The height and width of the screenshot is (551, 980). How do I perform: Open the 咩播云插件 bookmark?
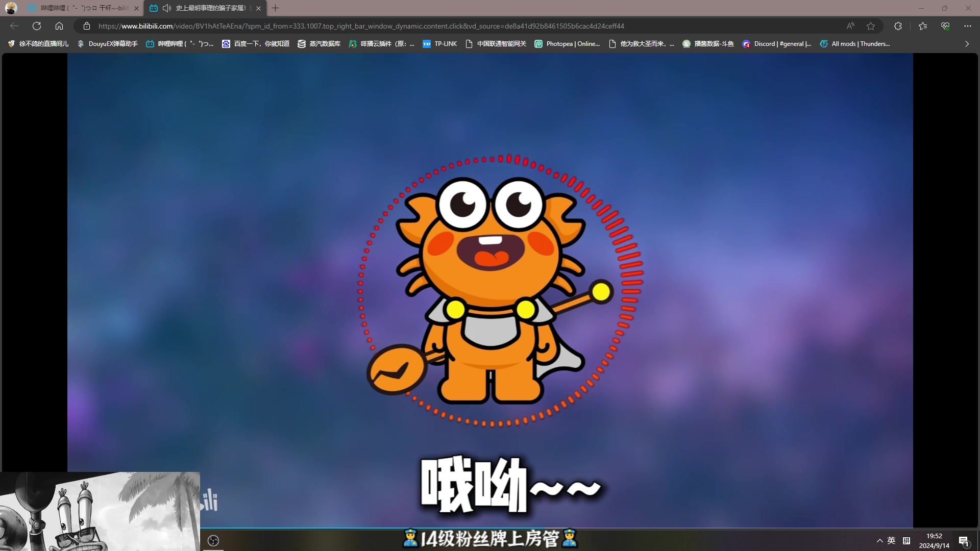[381, 44]
